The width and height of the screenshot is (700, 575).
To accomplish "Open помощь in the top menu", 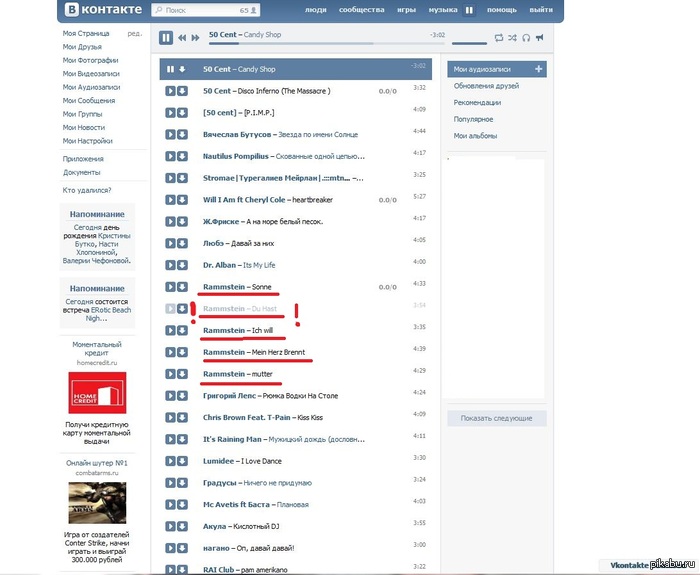I will (502, 10).
